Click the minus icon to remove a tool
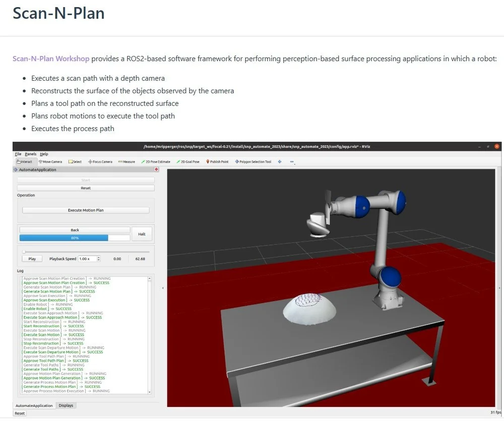 [292, 162]
